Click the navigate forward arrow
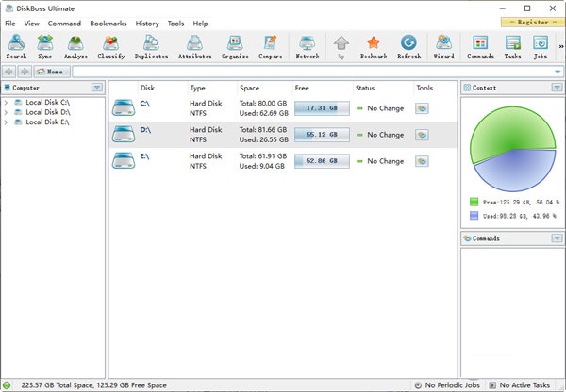Viewport: 566px width, 392px height. coord(25,72)
